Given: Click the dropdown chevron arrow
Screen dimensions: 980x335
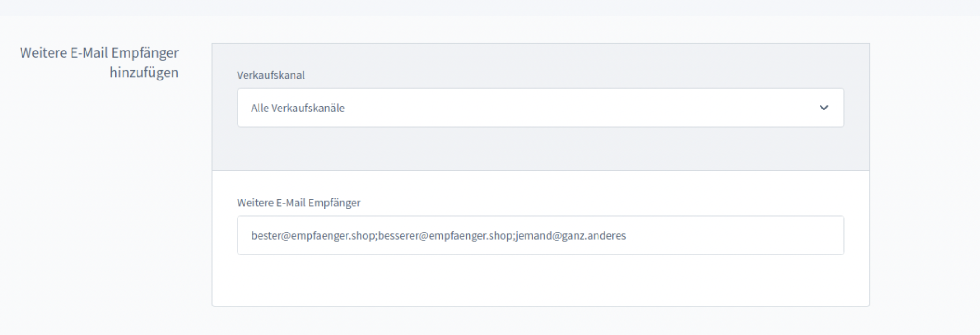Looking at the screenshot, I should click(824, 108).
